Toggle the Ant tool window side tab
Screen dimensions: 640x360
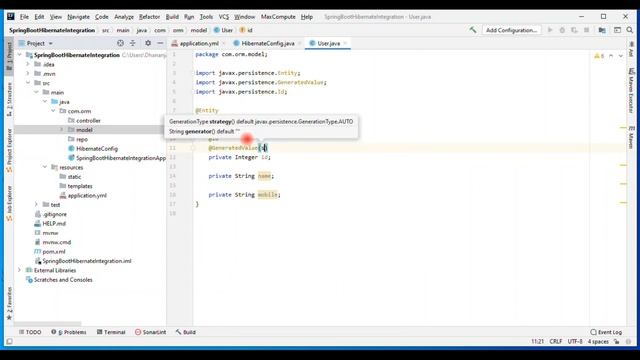631,49
